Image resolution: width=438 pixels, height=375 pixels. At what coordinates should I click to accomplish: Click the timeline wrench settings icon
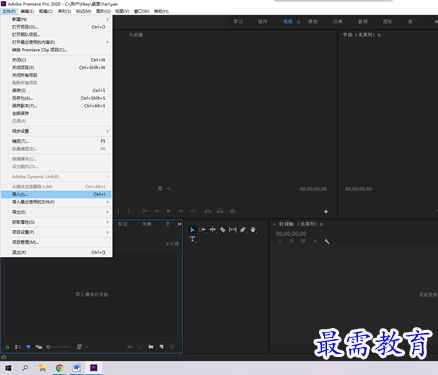[327, 241]
